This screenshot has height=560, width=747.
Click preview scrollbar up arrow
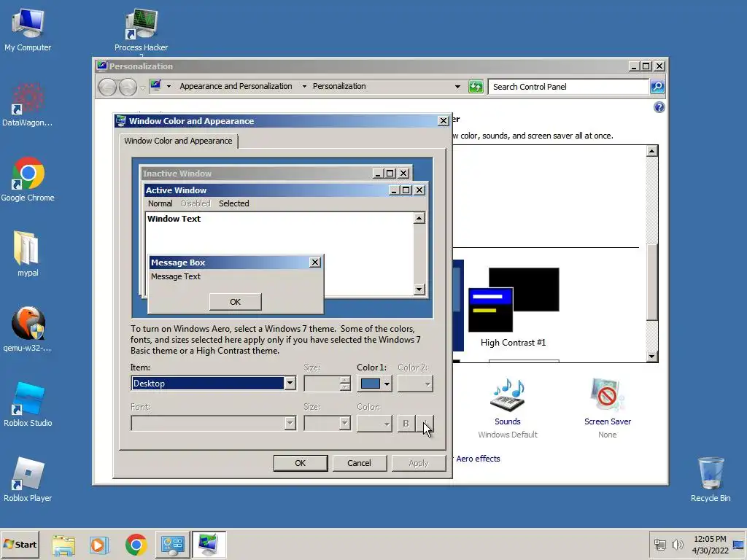click(x=419, y=218)
